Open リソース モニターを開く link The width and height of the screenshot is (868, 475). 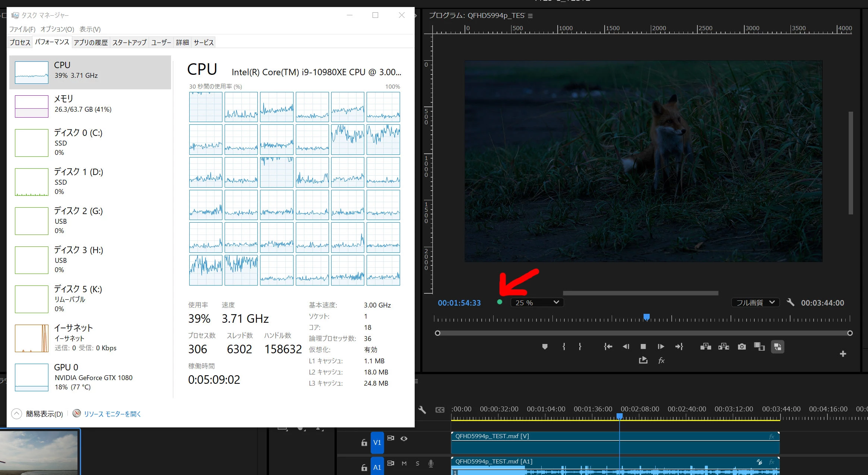112,414
